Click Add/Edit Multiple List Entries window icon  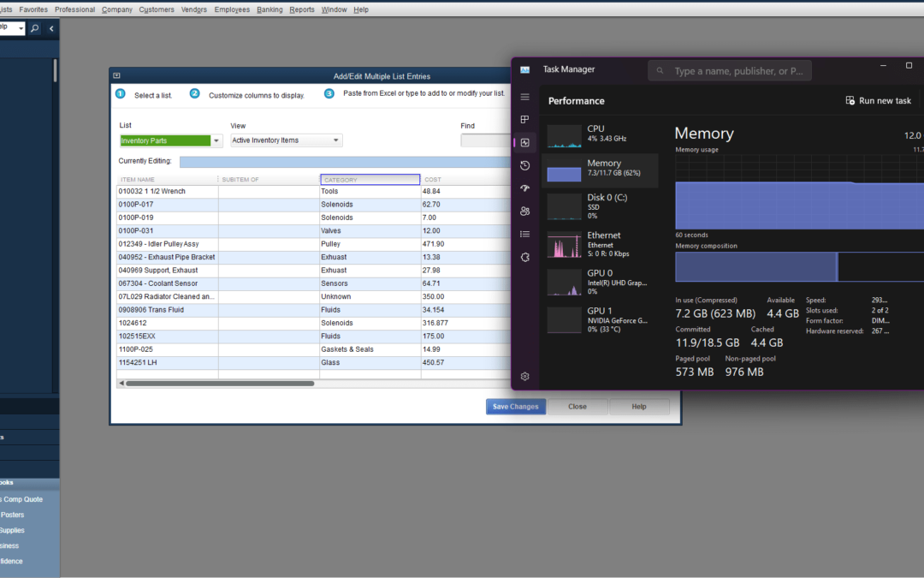pos(116,75)
